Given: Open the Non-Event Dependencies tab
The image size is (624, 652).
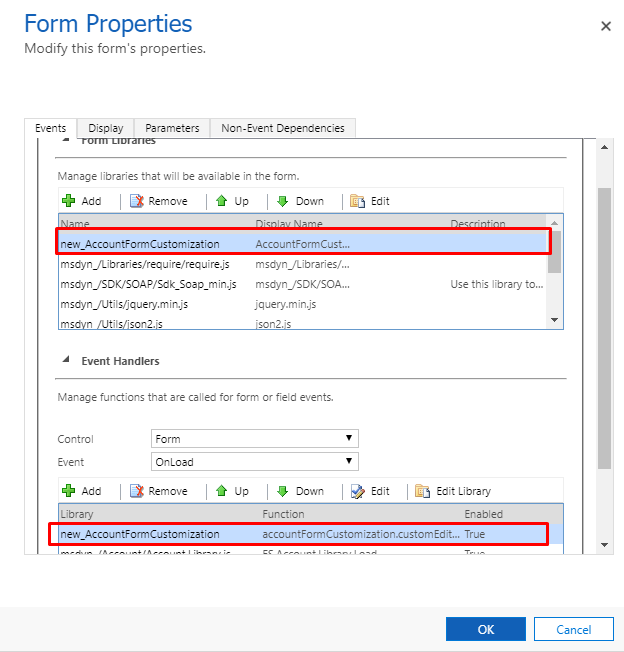Looking at the screenshot, I should pos(283,128).
